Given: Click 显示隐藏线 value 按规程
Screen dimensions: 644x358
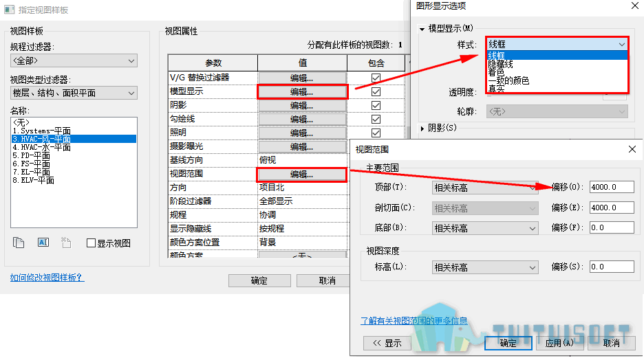Looking at the screenshot, I should [272, 228].
